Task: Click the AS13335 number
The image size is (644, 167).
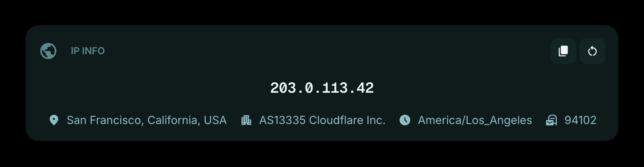Action: coord(282,120)
